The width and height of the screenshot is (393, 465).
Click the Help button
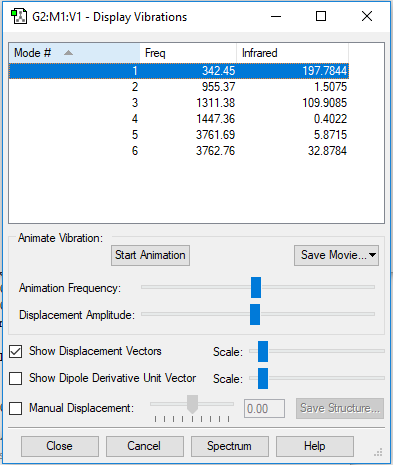(x=315, y=446)
